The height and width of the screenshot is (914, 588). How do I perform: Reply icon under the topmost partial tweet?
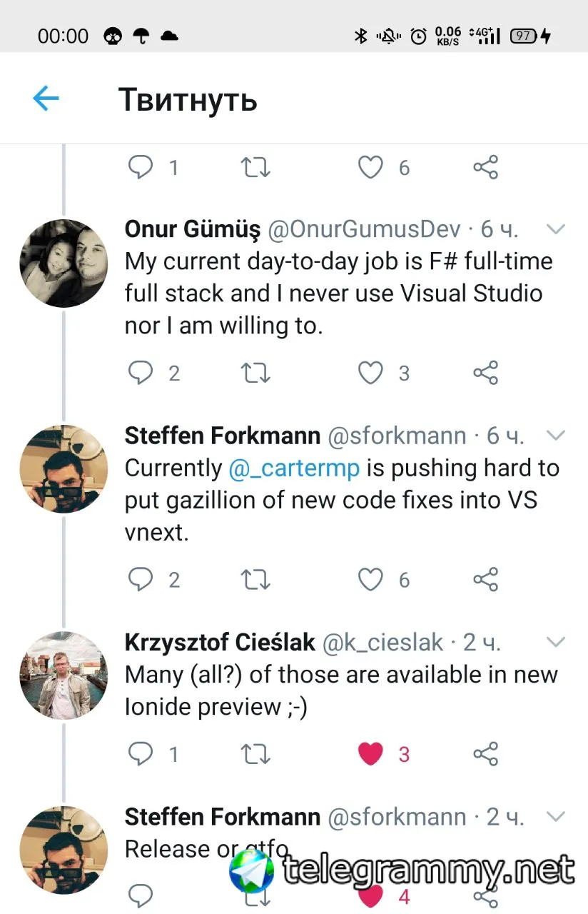(141, 167)
